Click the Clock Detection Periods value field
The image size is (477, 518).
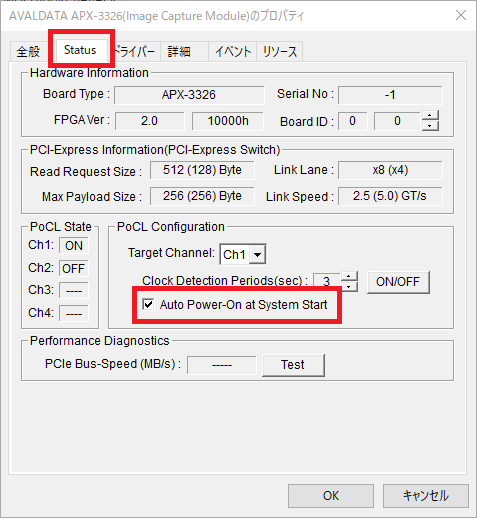[327, 282]
